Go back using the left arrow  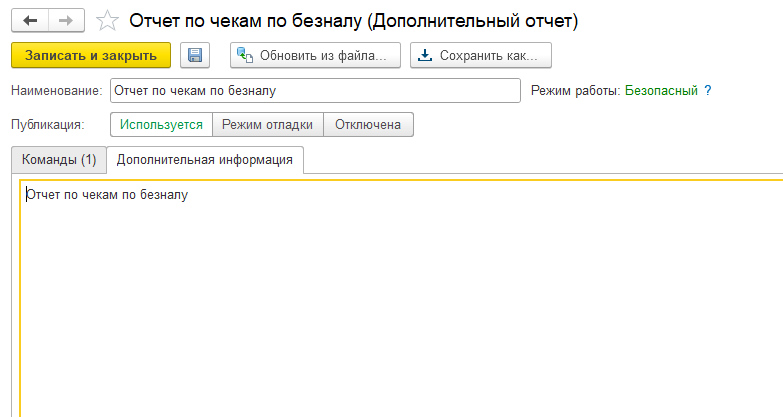click(x=30, y=20)
